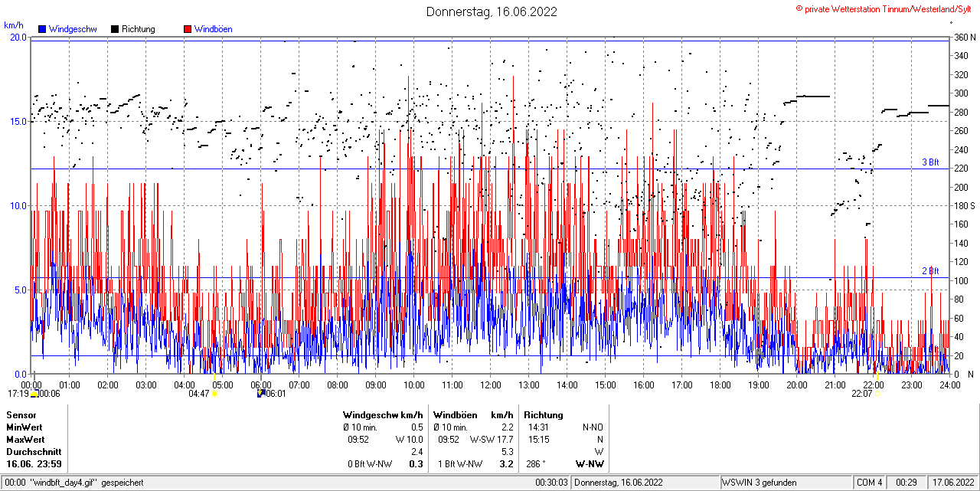Image resolution: width=980 pixels, height=491 pixels.
Task: Click the average wind speed value 2.4
Action: point(417,451)
